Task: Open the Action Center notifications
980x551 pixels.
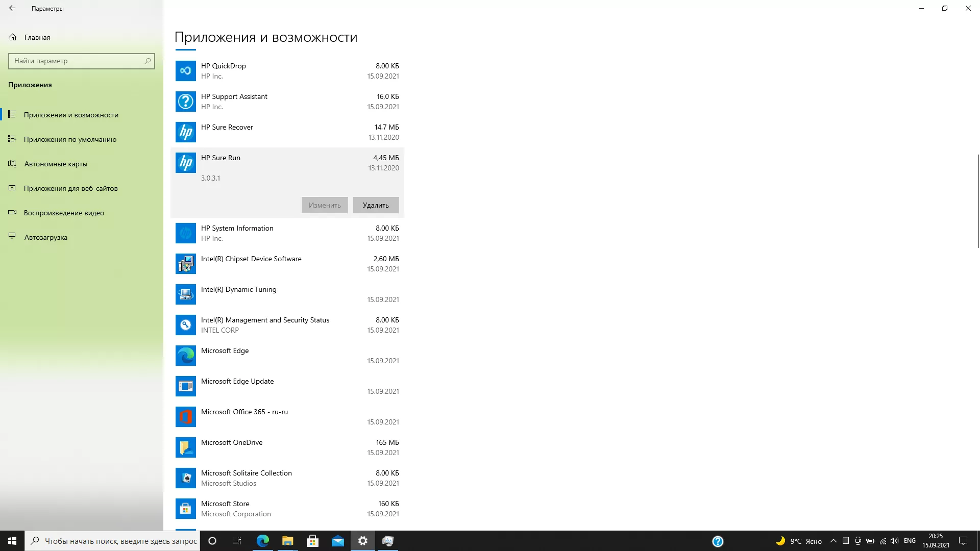Action: click(963, 541)
